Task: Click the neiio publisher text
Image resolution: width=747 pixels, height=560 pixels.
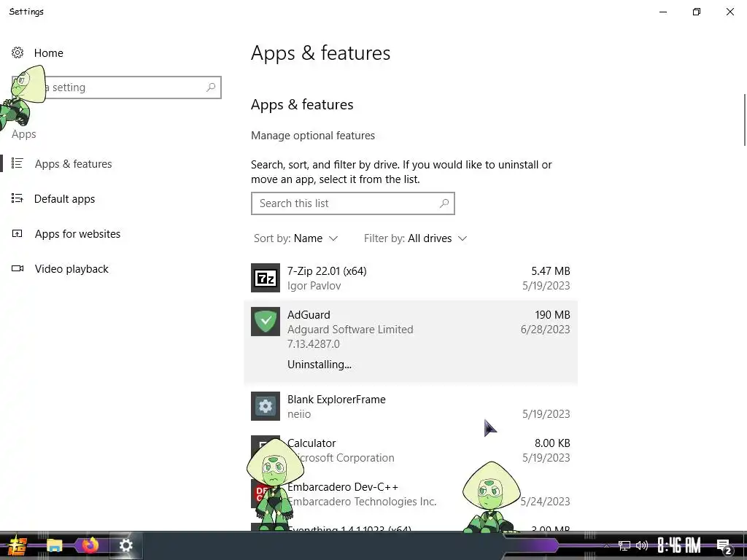Action: 298,414
